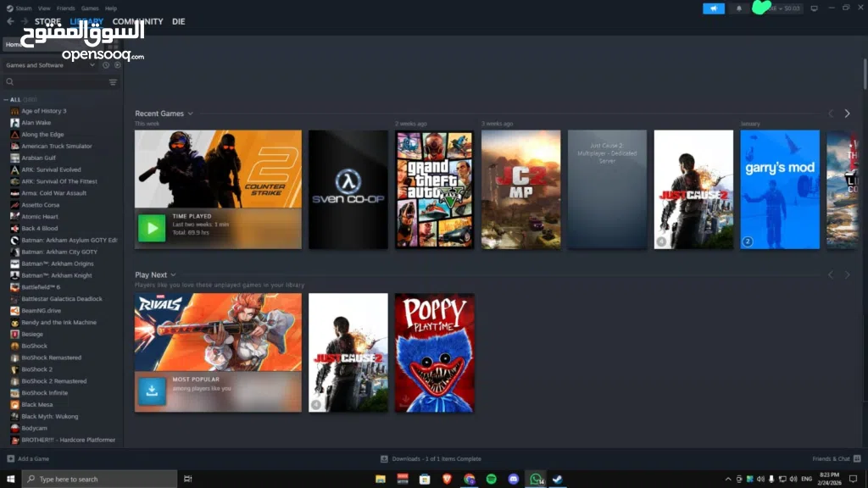This screenshot has width=868, height=488.
Task: Collapse the ALL games category
Action: pos(5,99)
